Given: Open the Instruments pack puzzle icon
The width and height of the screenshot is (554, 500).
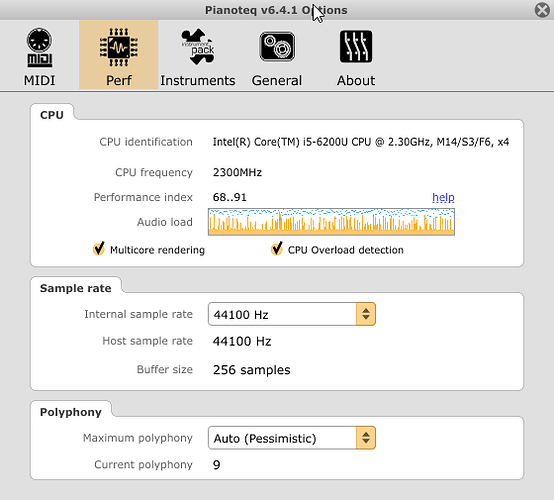Looking at the screenshot, I should pos(198,47).
